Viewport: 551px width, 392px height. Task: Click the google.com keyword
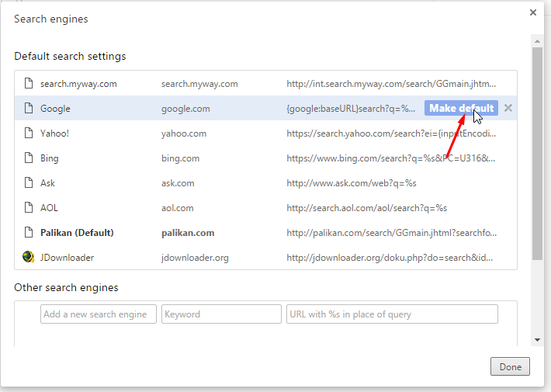click(x=185, y=109)
